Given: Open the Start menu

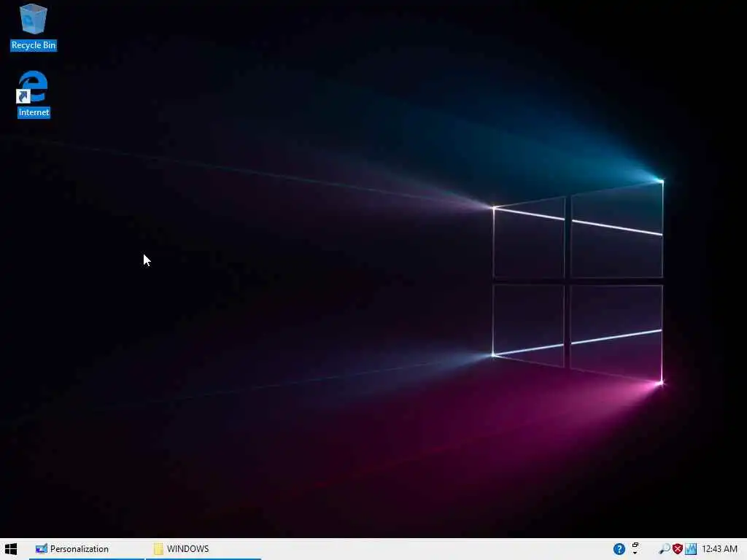Looking at the screenshot, I should tap(10, 549).
